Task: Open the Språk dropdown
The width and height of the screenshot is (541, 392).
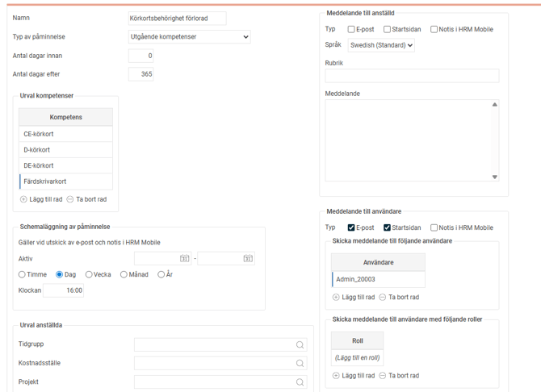Action: pyautogui.click(x=381, y=46)
